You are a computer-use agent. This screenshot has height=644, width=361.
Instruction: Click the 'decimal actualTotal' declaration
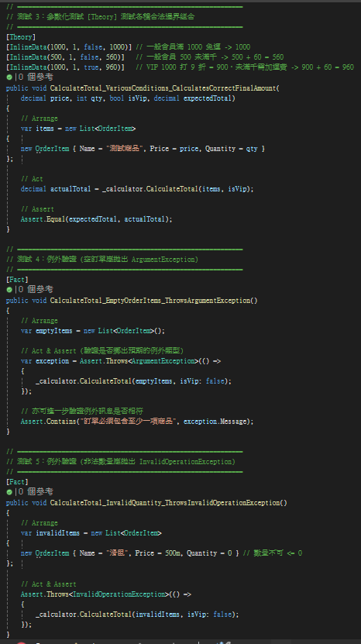(56, 189)
